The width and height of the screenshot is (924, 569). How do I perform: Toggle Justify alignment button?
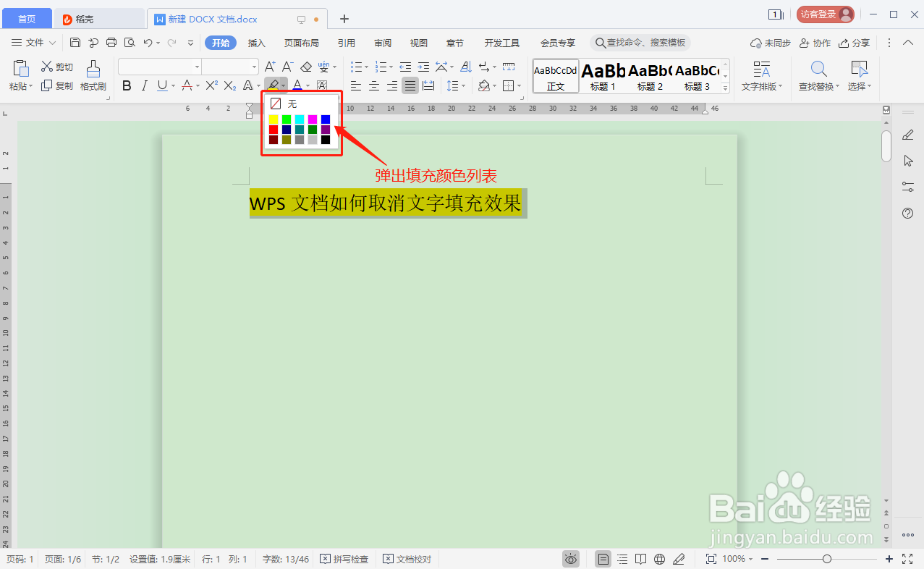(x=410, y=86)
